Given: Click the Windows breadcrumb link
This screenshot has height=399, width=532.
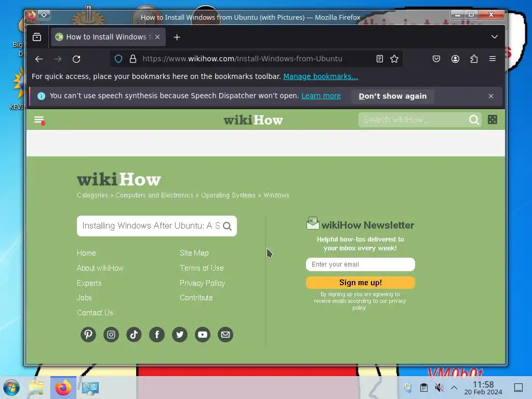Looking at the screenshot, I should click(x=276, y=195).
